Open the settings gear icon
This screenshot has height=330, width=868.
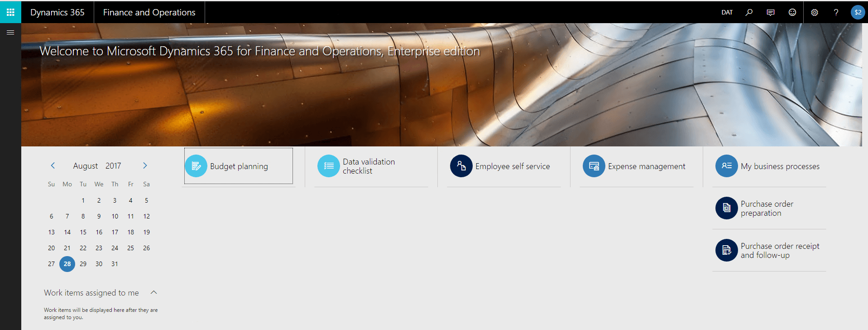pyautogui.click(x=815, y=12)
